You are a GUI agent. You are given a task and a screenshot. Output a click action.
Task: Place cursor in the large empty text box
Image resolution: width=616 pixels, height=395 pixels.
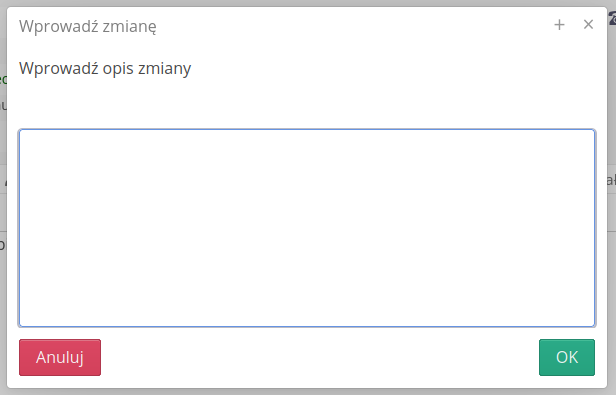coord(307,228)
